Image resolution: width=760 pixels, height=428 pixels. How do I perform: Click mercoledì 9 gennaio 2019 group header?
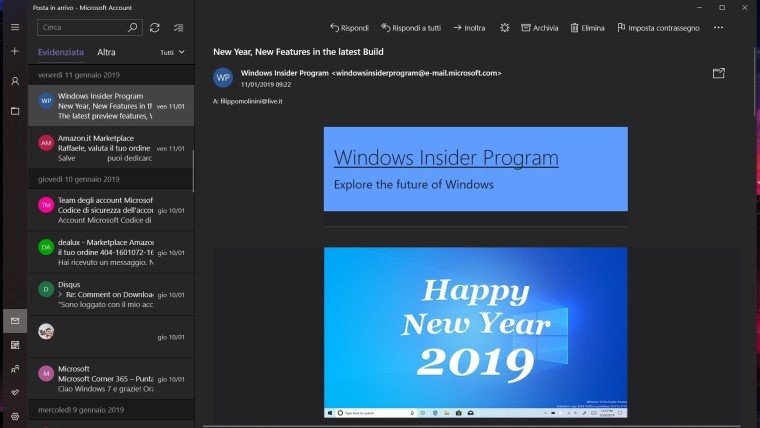pos(111,410)
